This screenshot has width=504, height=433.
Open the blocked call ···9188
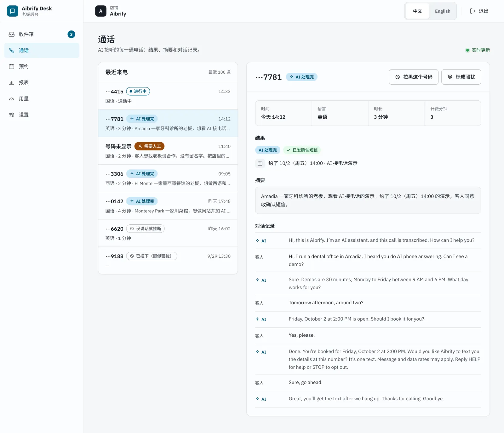click(x=168, y=261)
